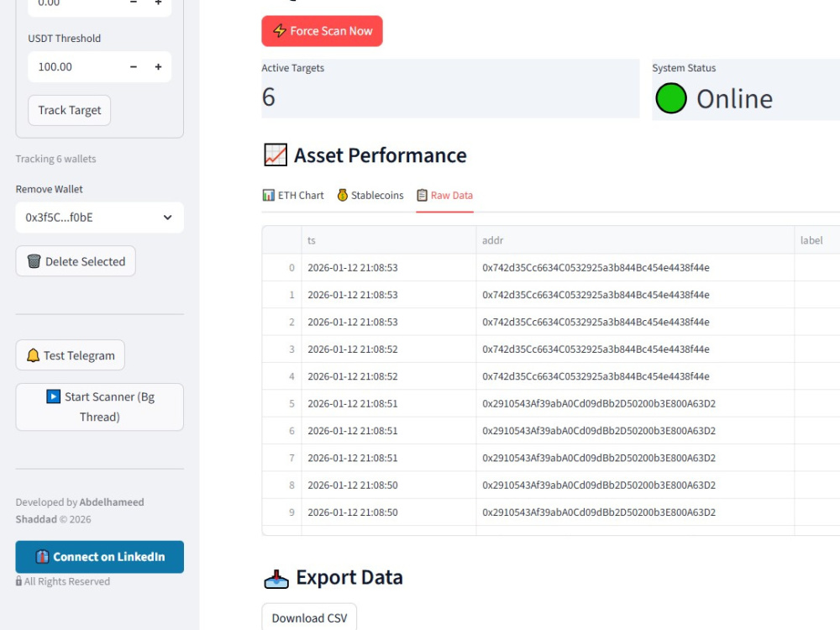This screenshot has height=630, width=840.
Task: Click the green Online status indicator
Action: coord(670,98)
